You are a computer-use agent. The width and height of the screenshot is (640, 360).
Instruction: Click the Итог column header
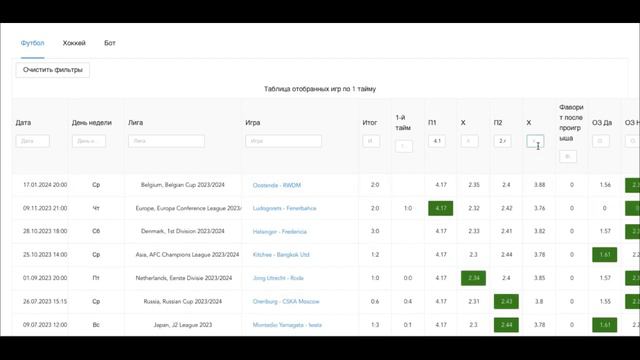tap(370, 122)
